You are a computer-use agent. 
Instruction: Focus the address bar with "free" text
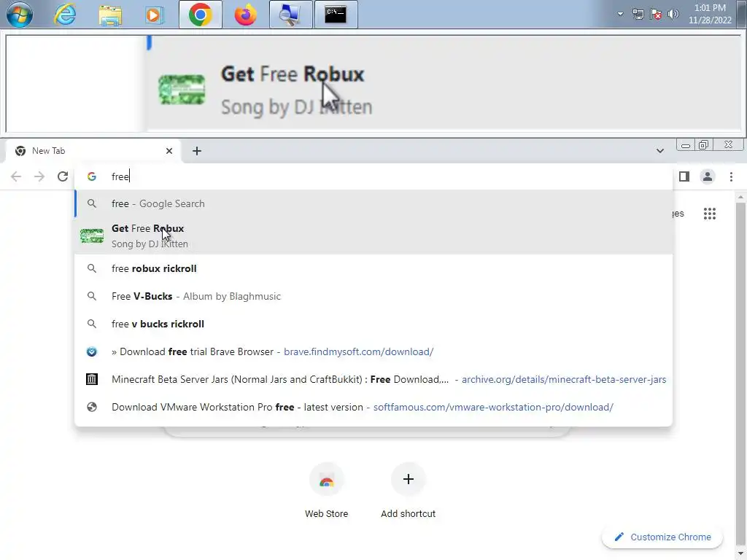(373, 176)
